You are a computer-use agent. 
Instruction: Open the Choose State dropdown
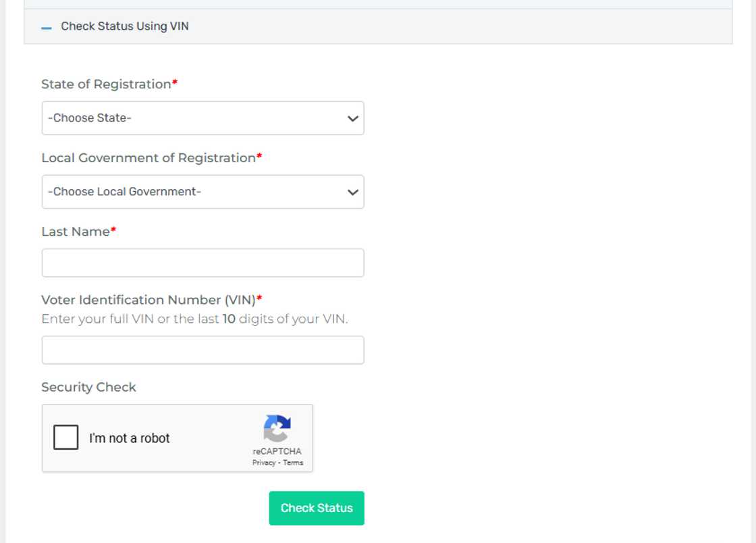tap(202, 118)
